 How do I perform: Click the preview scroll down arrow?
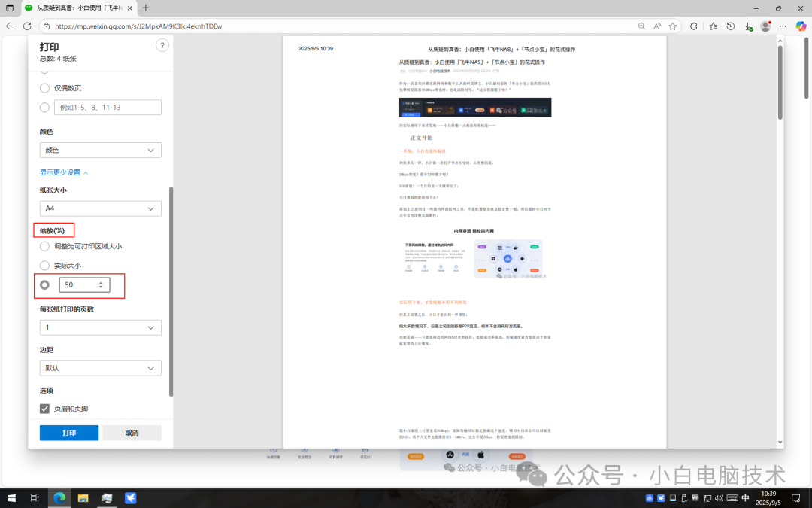coord(780,443)
